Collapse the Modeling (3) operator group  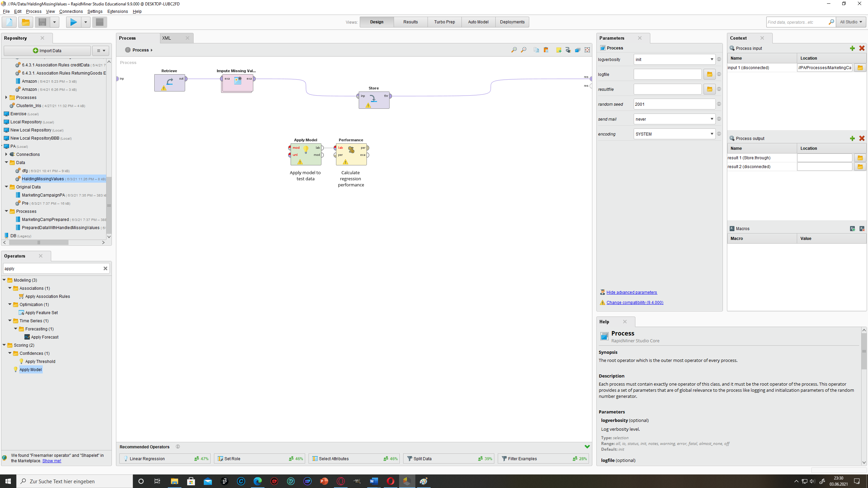[x=4, y=280]
